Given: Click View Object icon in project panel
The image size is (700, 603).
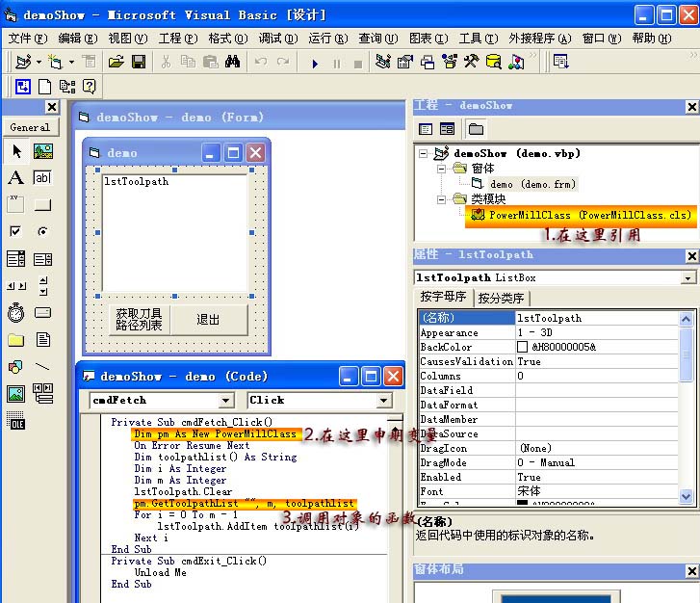Looking at the screenshot, I should point(448,129).
